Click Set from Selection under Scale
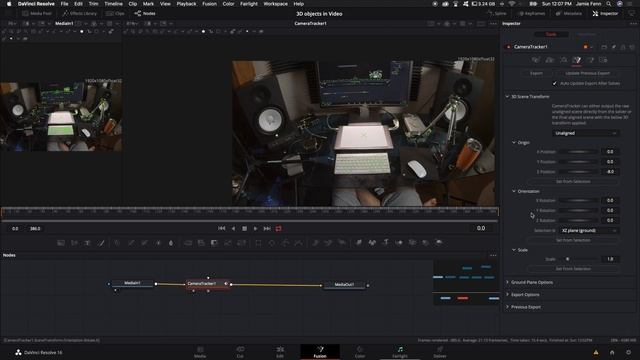This screenshot has height=360, width=640. [x=573, y=269]
